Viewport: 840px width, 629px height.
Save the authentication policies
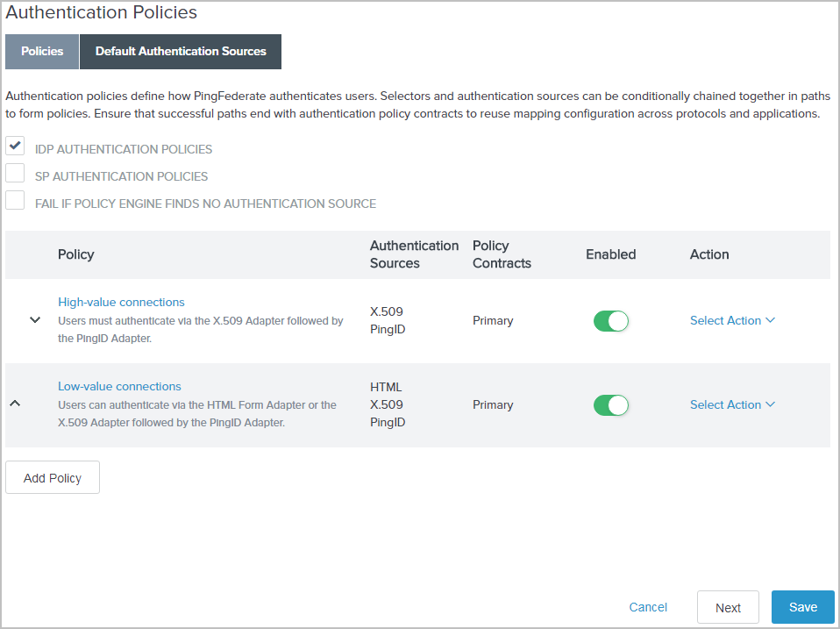click(802, 607)
